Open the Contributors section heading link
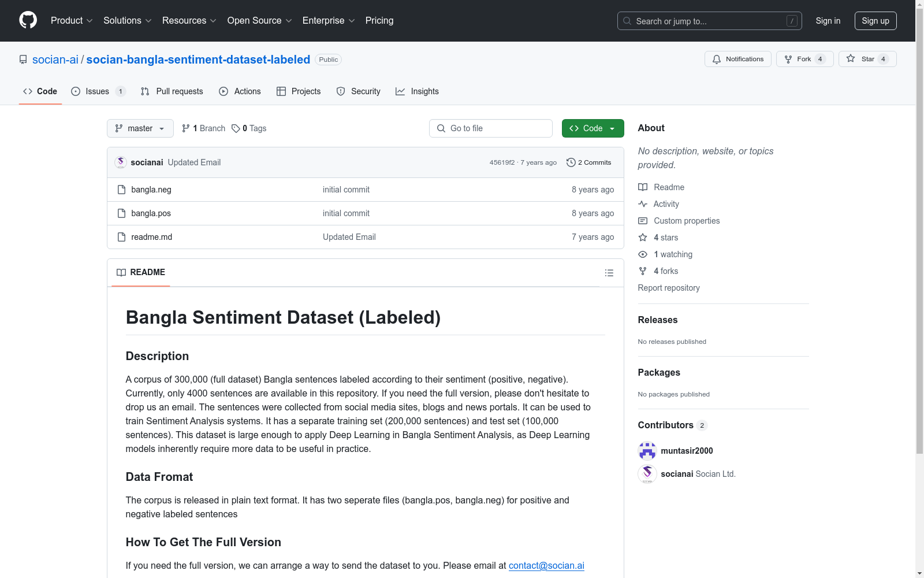The height and width of the screenshot is (578, 924). tap(673, 425)
